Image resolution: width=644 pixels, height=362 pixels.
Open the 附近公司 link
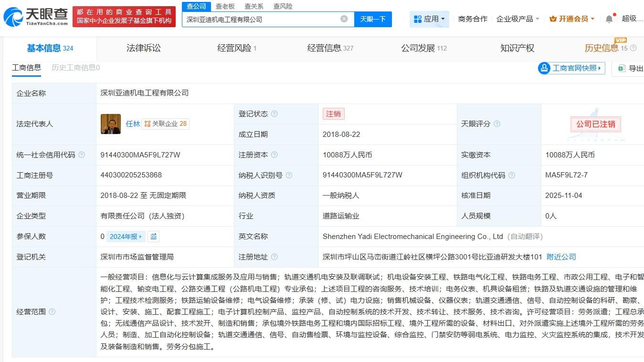[560, 257]
